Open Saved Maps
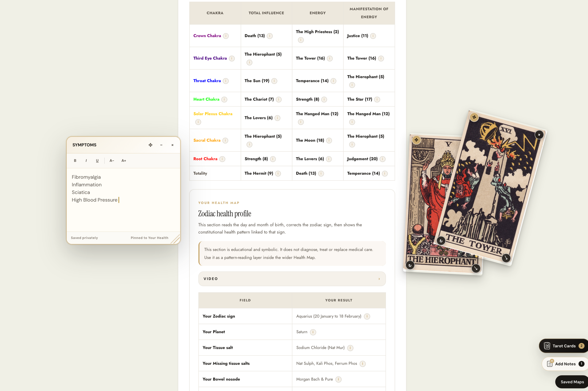The height and width of the screenshot is (391, 588). click(x=572, y=382)
